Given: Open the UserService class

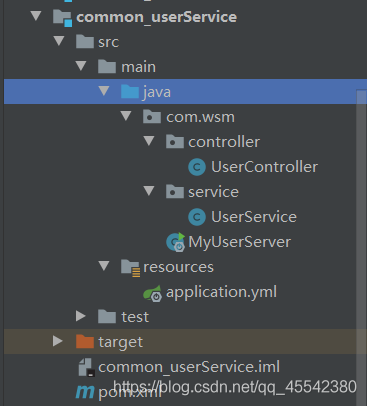Looking at the screenshot, I should 254,217.
